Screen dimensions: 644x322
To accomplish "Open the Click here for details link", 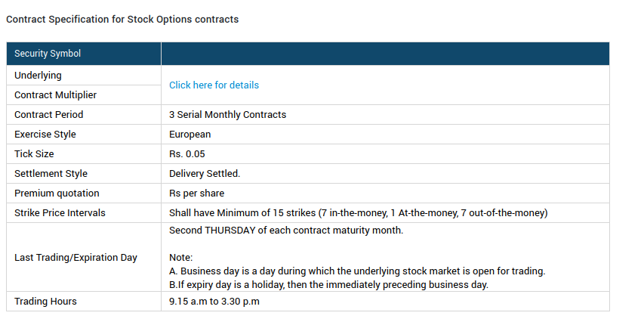I will point(214,85).
